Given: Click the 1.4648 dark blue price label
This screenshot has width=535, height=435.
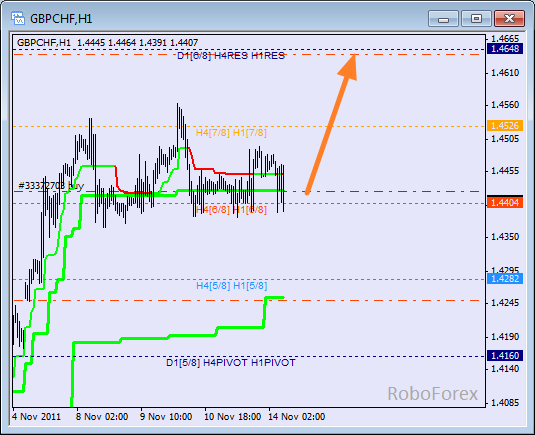Looking at the screenshot, I should point(505,49).
